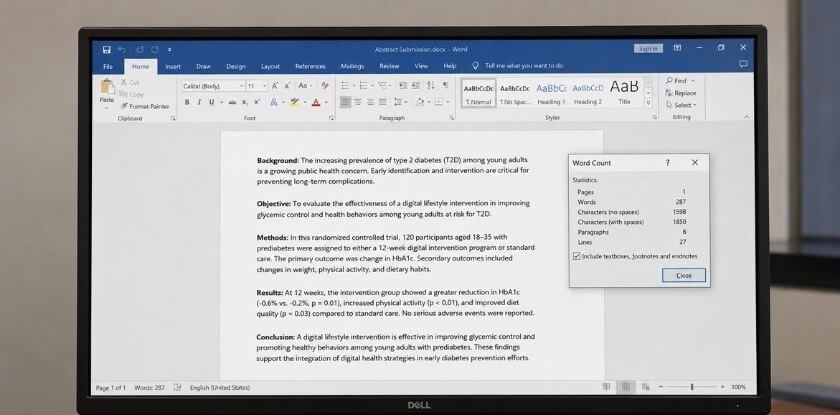Click the Decrease Indent icon
Screen dimensions: 840x415
[x=403, y=86]
